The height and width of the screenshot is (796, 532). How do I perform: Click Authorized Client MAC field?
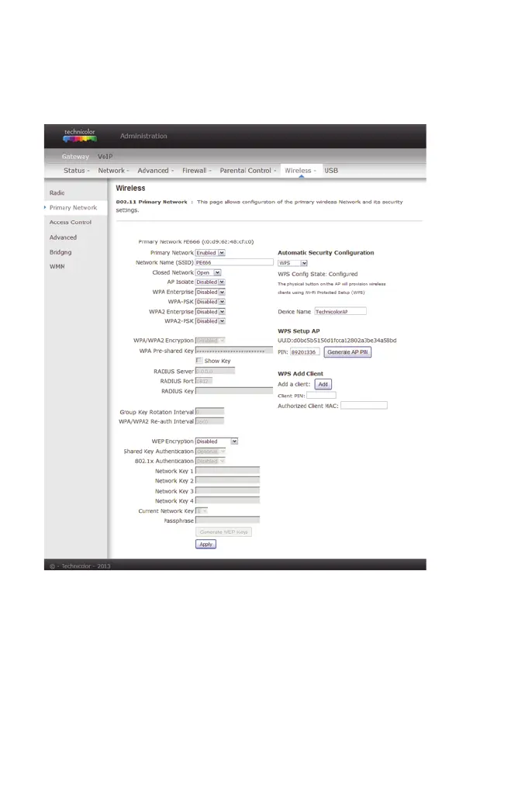pyautogui.click(x=364, y=405)
